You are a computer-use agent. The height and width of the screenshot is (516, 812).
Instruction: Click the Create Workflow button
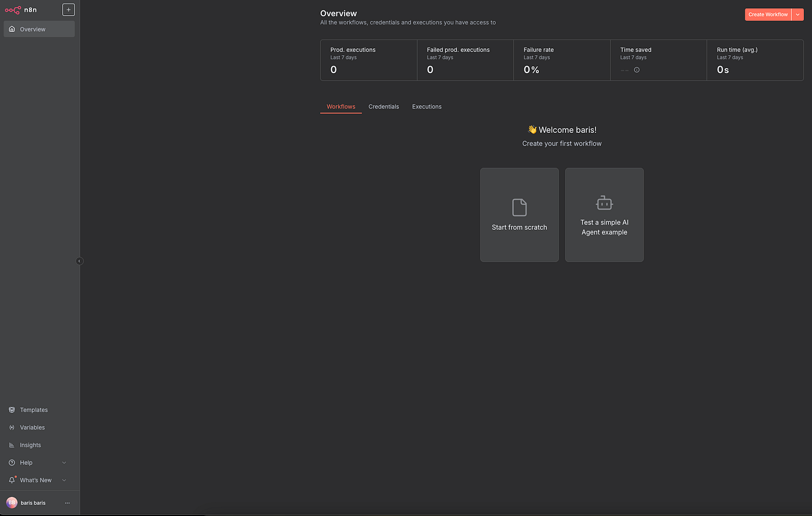pyautogui.click(x=768, y=15)
